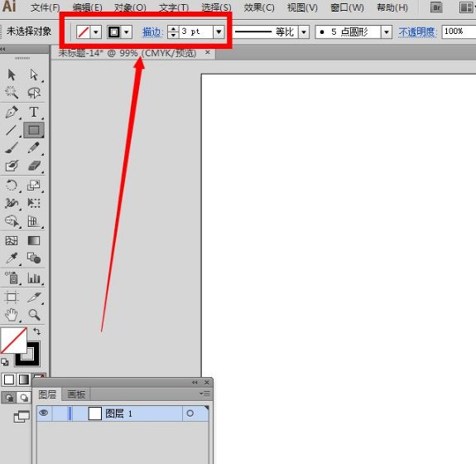Image resolution: width=476 pixels, height=464 pixels.
Task: Select the Slice tool
Action: coord(34,297)
